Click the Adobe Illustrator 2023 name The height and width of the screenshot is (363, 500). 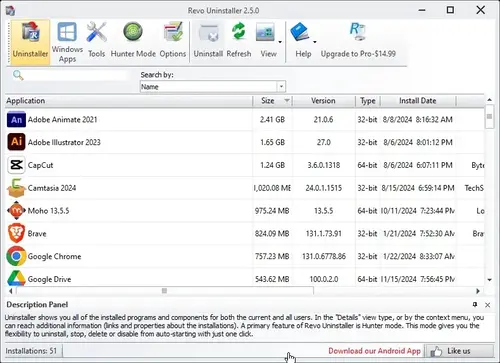(x=64, y=142)
